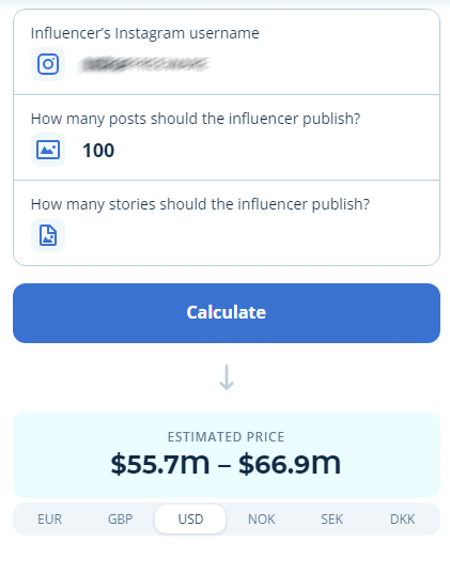Switch currency to EUR

[x=49, y=519]
